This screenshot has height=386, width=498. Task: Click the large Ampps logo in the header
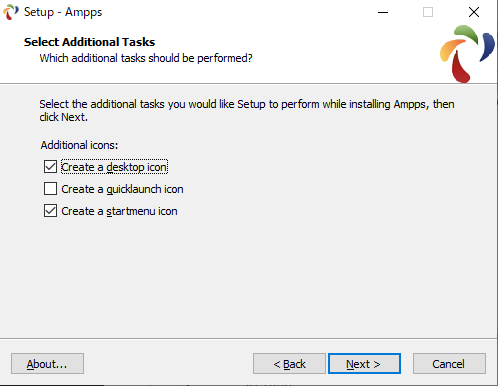467,54
